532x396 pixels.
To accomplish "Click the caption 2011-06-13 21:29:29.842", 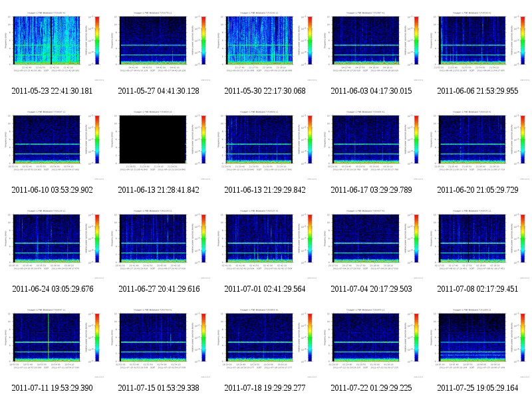I will [265, 190].
